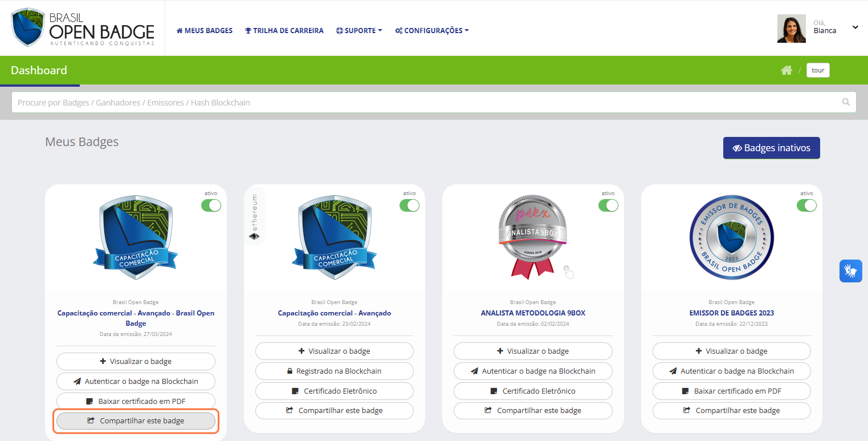Click the 'Meus Badges' section heading
Viewport: 868px width, 441px height.
click(x=82, y=142)
